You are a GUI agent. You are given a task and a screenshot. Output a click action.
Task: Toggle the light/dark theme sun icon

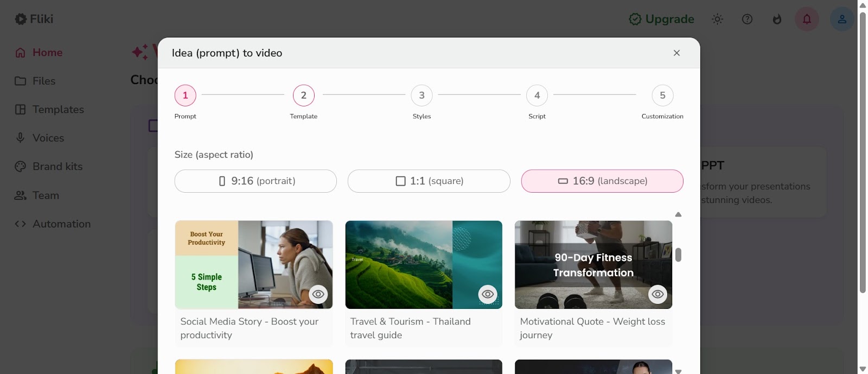718,19
